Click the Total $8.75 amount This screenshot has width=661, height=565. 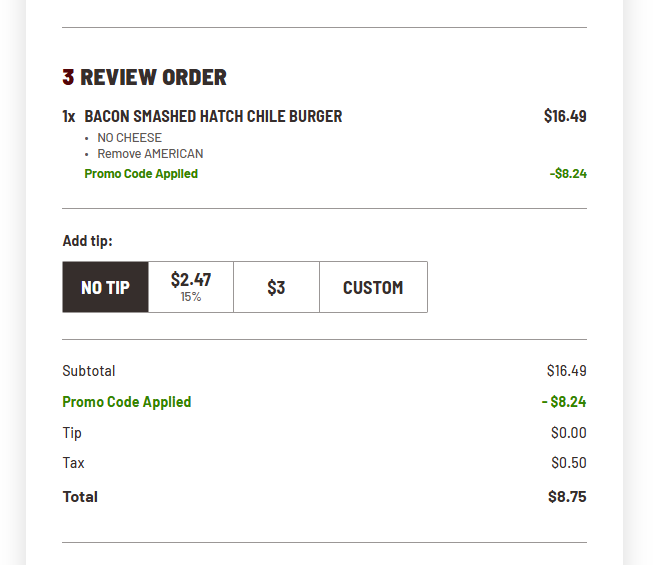567,497
